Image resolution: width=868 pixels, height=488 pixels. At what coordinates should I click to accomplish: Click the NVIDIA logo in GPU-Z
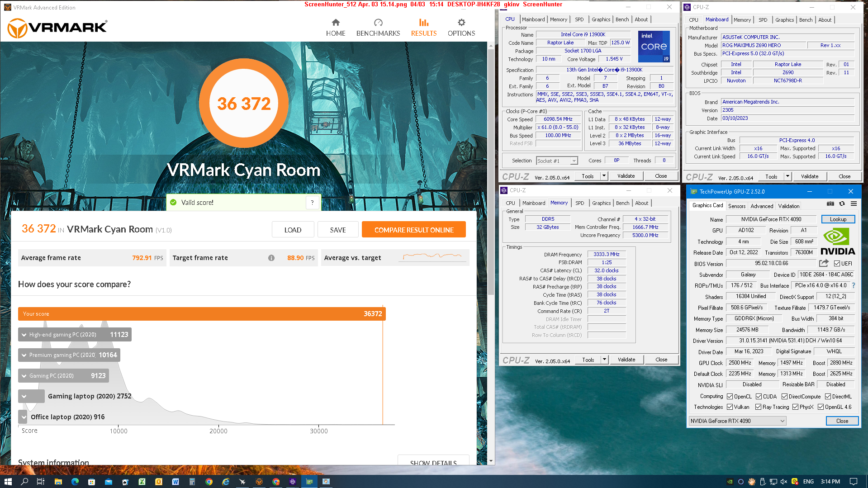coord(838,242)
